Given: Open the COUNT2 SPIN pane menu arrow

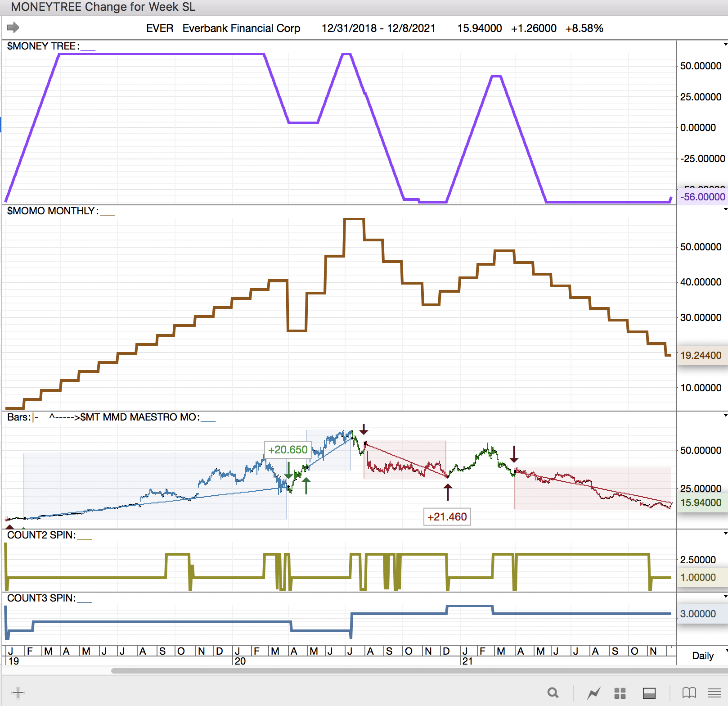Looking at the screenshot, I should [x=725, y=534].
